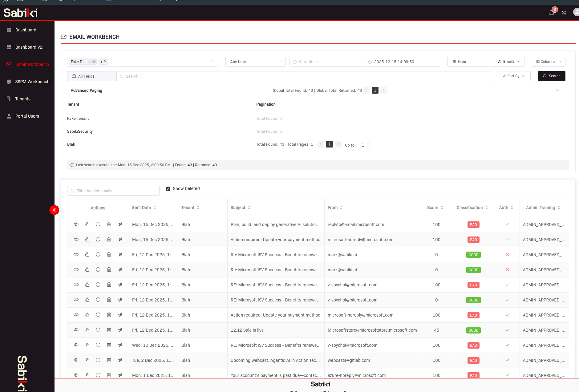View the azure-noreply@microsoft.com email

click(x=76, y=375)
